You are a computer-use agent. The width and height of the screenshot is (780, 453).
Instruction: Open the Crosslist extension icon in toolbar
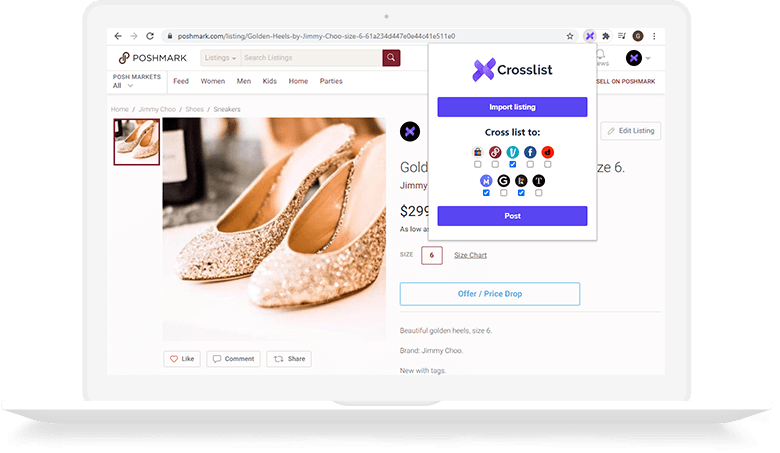589,36
